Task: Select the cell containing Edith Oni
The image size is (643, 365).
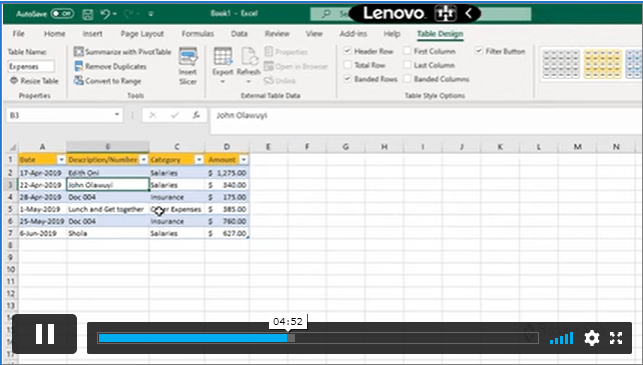Action: point(108,173)
